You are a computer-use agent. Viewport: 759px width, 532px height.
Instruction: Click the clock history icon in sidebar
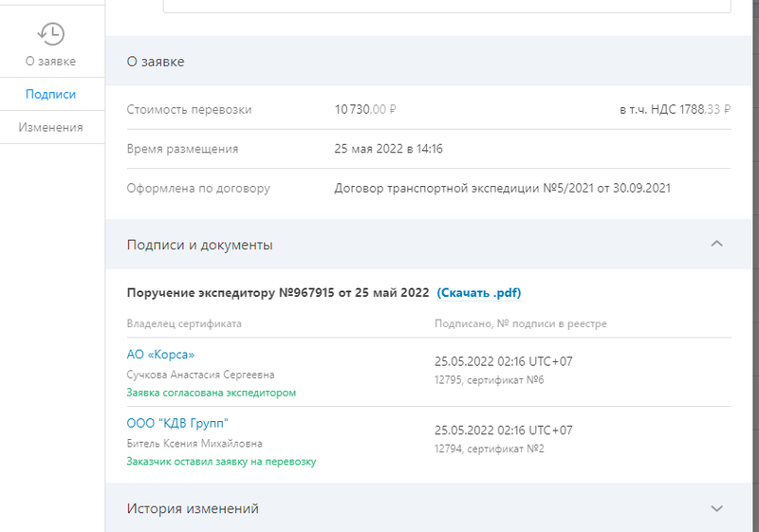51,33
